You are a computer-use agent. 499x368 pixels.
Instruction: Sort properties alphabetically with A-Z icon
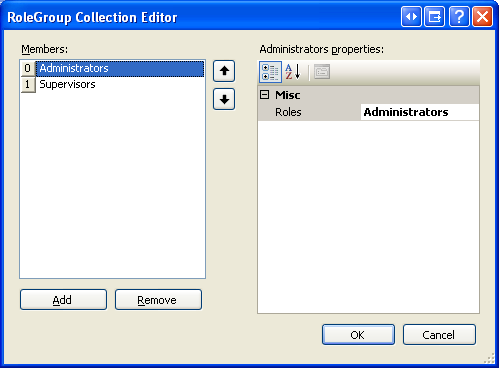coord(293,72)
